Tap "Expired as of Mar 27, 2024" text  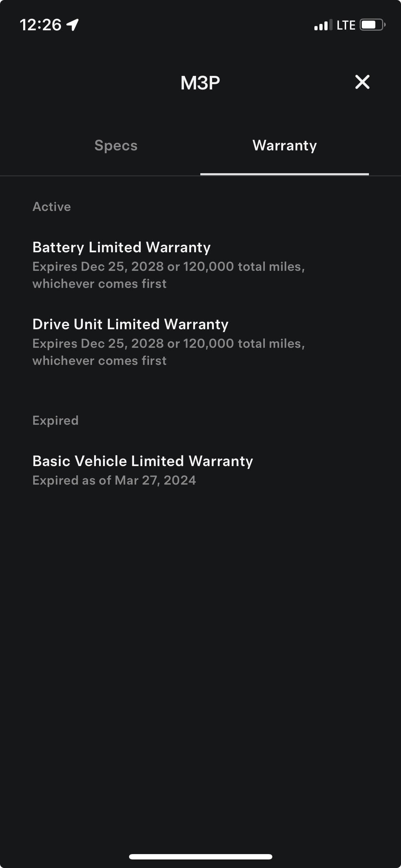(114, 480)
